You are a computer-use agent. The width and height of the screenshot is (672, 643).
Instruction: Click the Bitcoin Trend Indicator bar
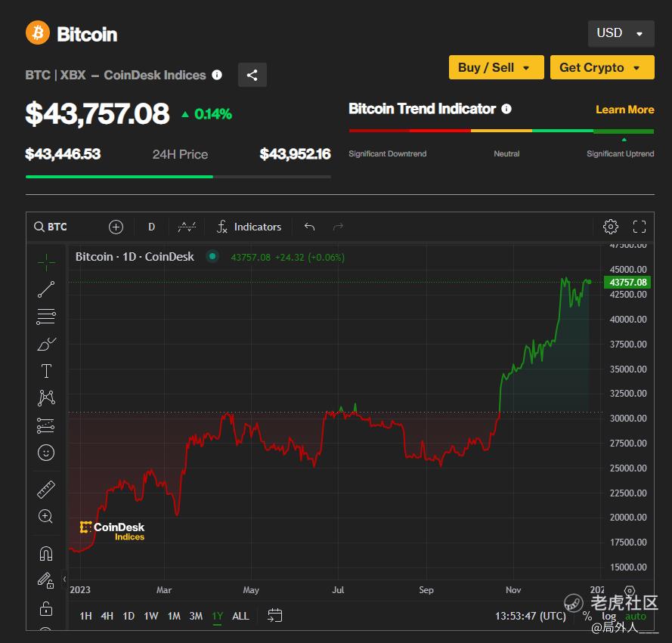point(501,131)
